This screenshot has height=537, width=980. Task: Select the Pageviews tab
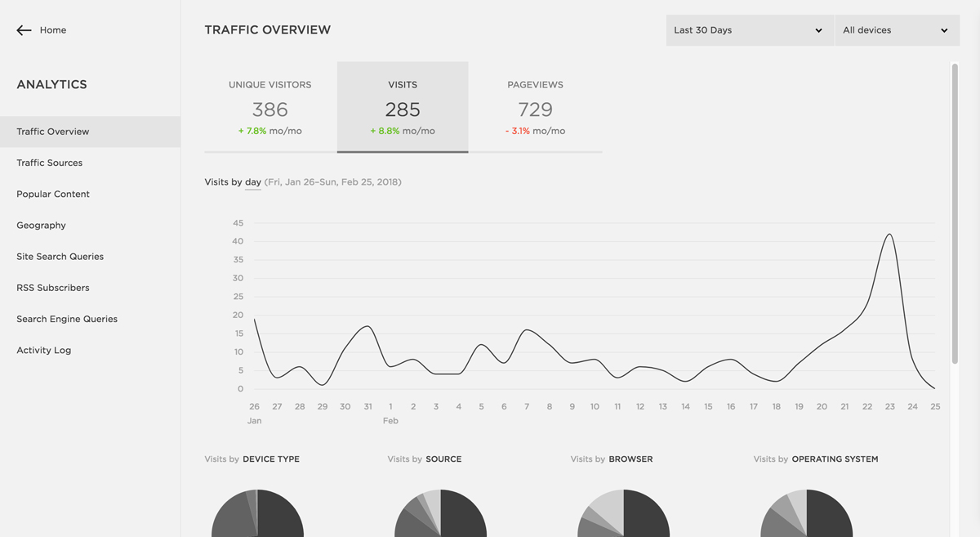click(536, 107)
